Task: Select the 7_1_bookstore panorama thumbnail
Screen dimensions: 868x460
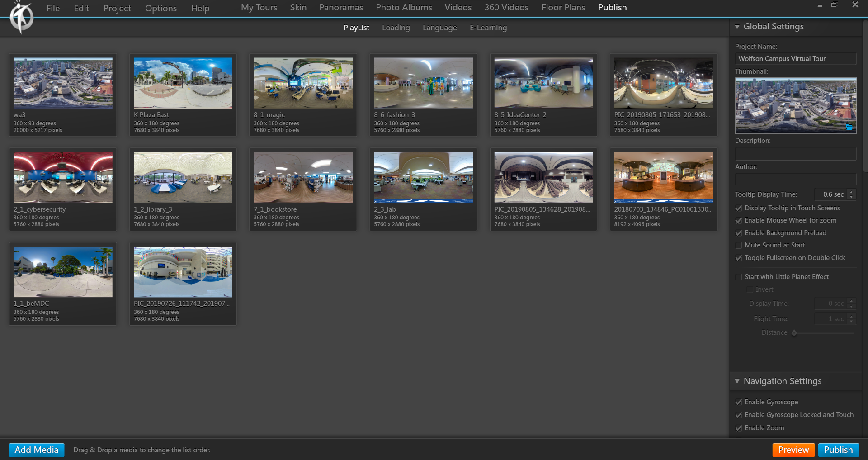Action: [303, 177]
